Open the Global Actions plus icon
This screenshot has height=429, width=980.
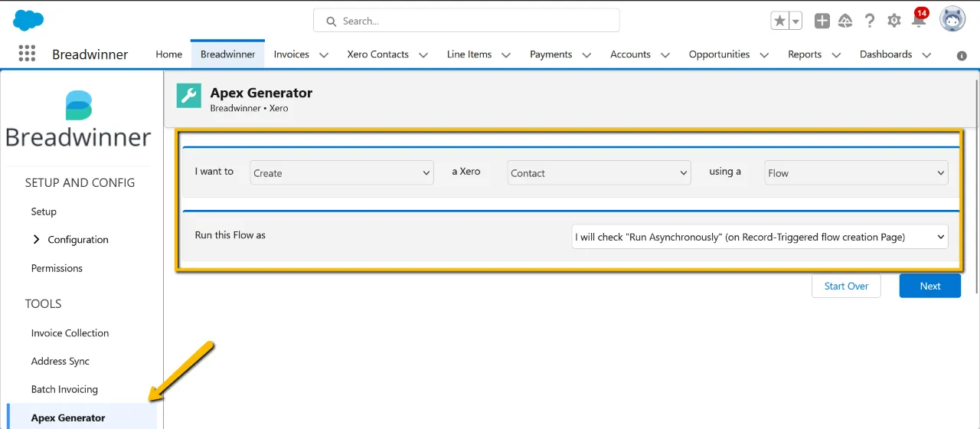(822, 21)
